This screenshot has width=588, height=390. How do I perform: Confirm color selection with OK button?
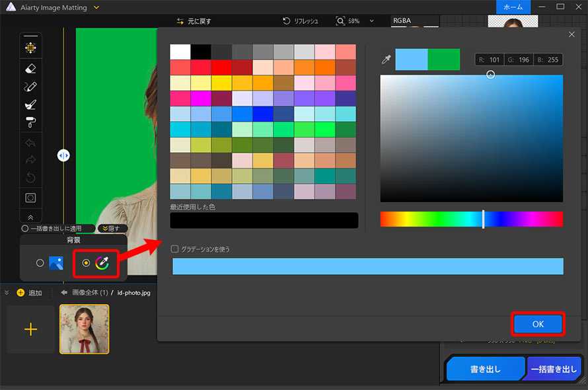[538, 324]
